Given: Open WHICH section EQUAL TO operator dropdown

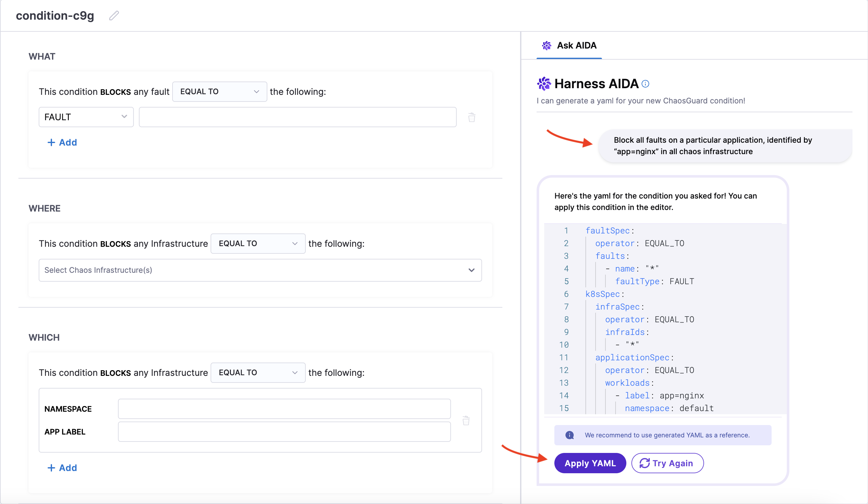Looking at the screenshot, I should click(258, 372).
